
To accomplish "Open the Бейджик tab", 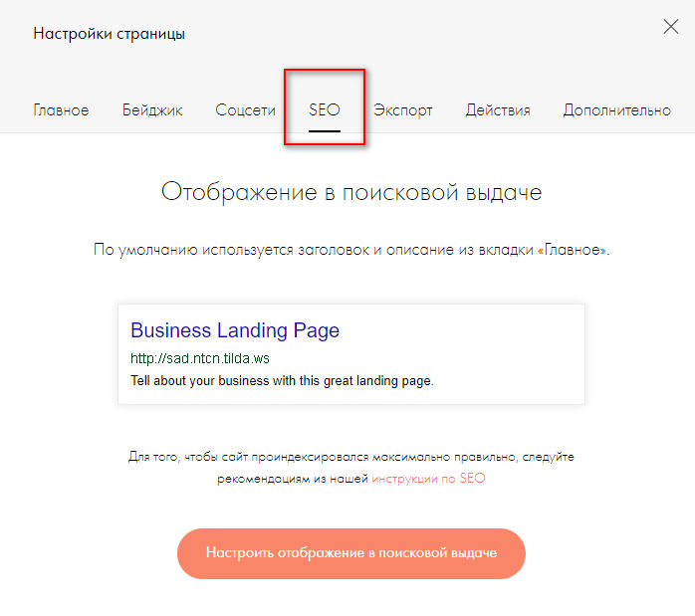I will click(152, 110).
